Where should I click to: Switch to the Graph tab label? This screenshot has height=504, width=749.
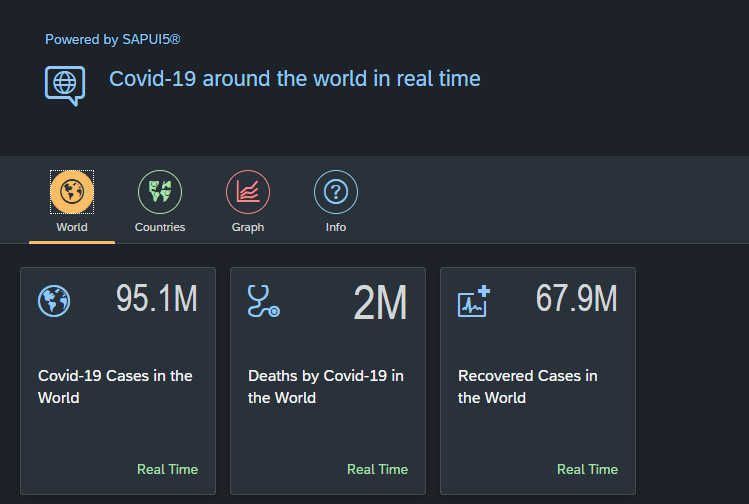pos(248,227)
